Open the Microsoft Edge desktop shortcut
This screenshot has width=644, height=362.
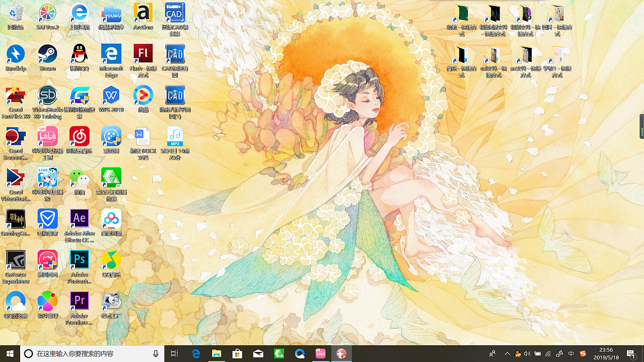pos(111,61)
